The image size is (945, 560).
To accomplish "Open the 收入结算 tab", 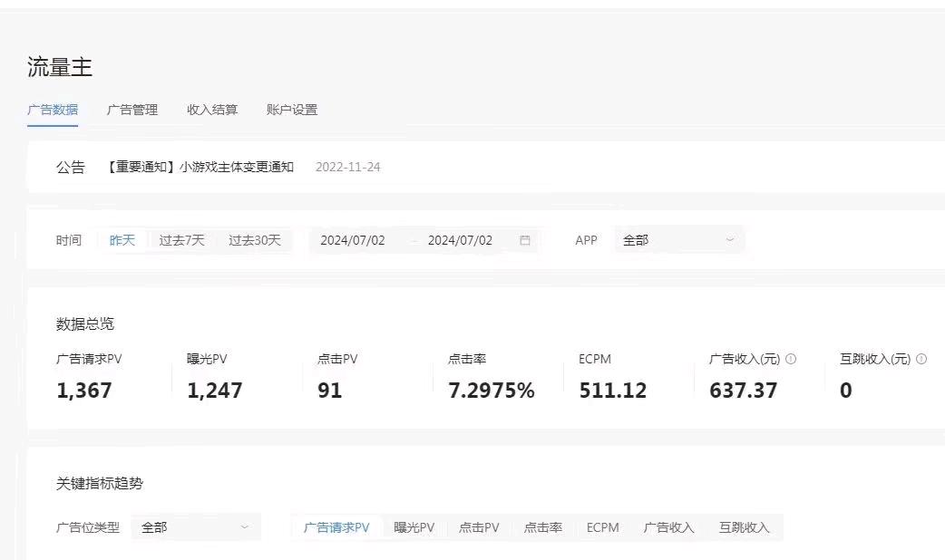I will (212, 110).
